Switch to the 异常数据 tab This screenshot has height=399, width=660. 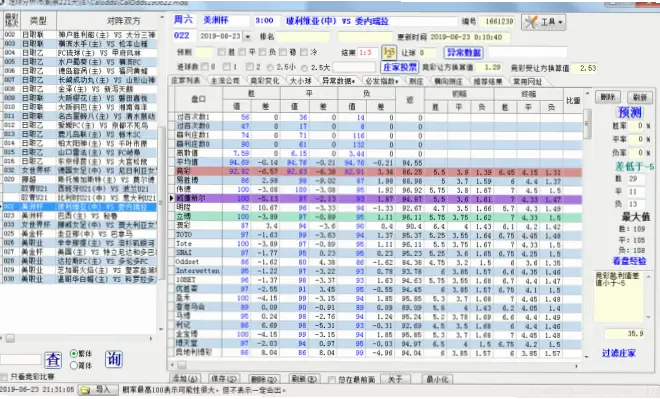(x=338, y=81)
